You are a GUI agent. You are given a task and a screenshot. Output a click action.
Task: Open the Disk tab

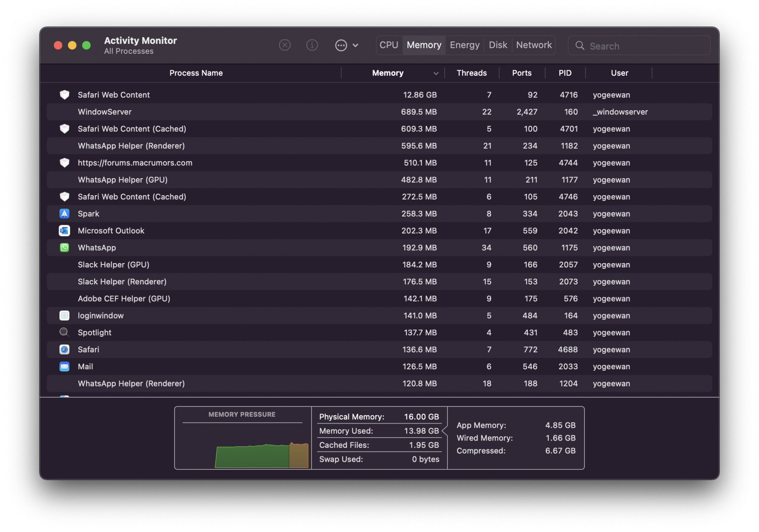[498, 45]
